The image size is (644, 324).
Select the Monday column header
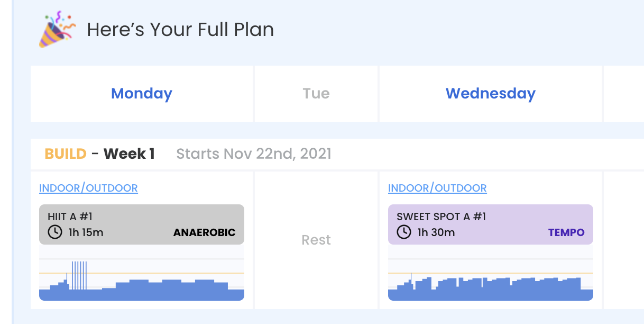pos(142,94)
